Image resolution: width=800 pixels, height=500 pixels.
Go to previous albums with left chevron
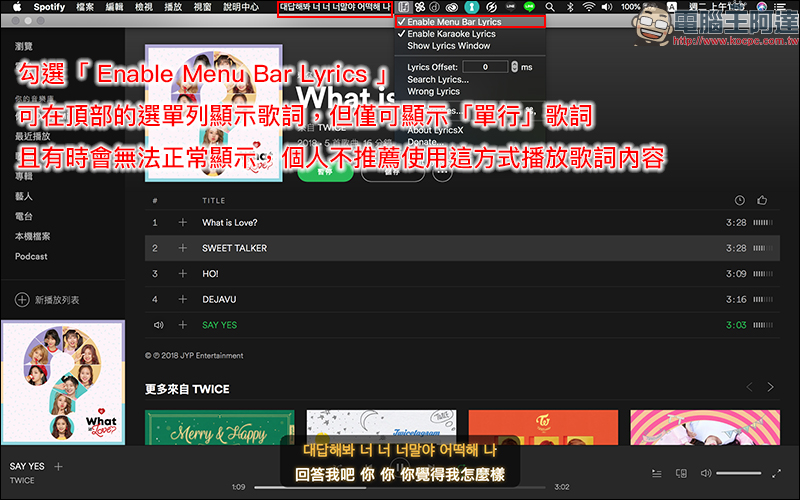coord(748,387)
